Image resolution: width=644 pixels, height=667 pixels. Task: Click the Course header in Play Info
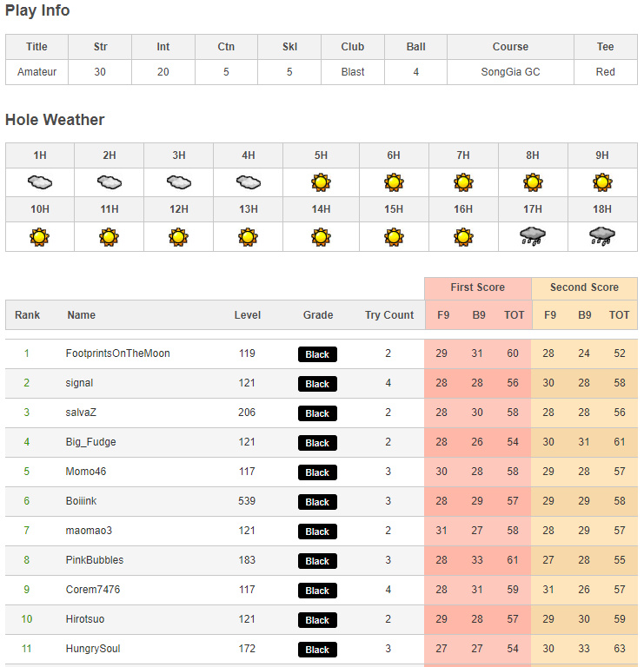(510, 47)
